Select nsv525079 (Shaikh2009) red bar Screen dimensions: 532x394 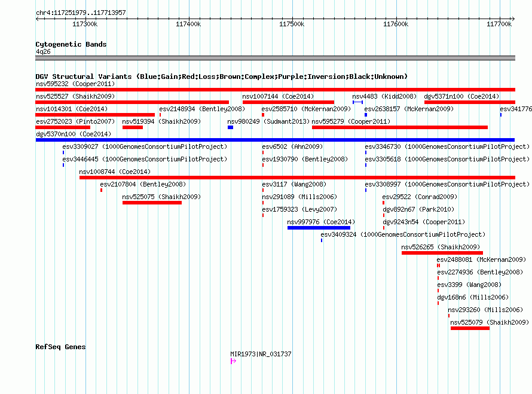click(x=470, y=328)
